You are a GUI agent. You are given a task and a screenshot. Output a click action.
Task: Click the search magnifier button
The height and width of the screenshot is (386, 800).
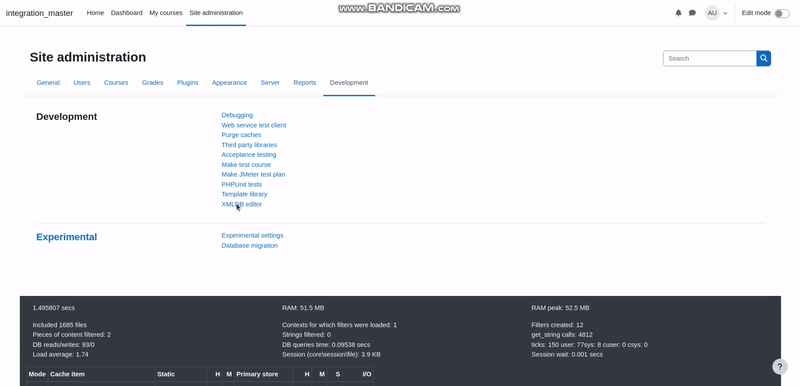pos(763,58)
